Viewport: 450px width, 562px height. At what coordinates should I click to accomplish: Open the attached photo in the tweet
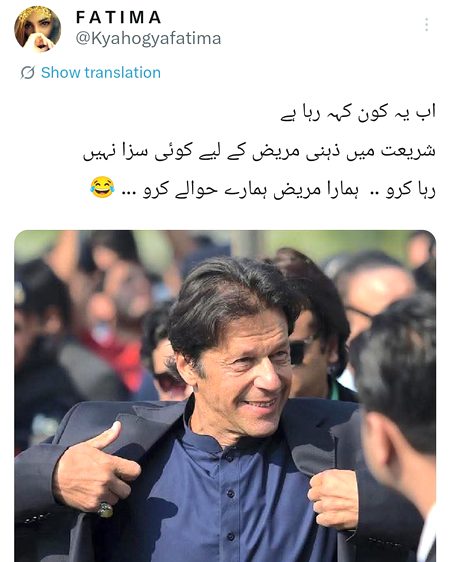coord(225,396)
